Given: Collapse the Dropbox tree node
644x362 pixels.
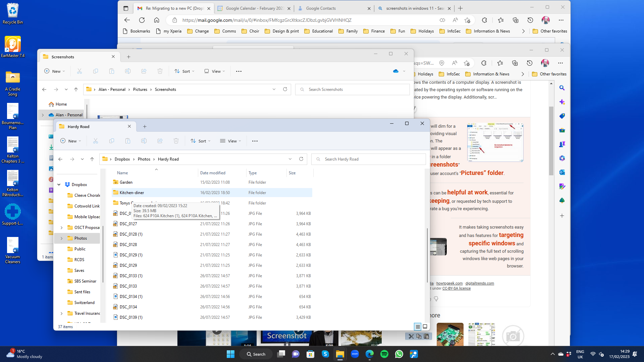Looking at the screenshot, I should [x=59, y=185].
